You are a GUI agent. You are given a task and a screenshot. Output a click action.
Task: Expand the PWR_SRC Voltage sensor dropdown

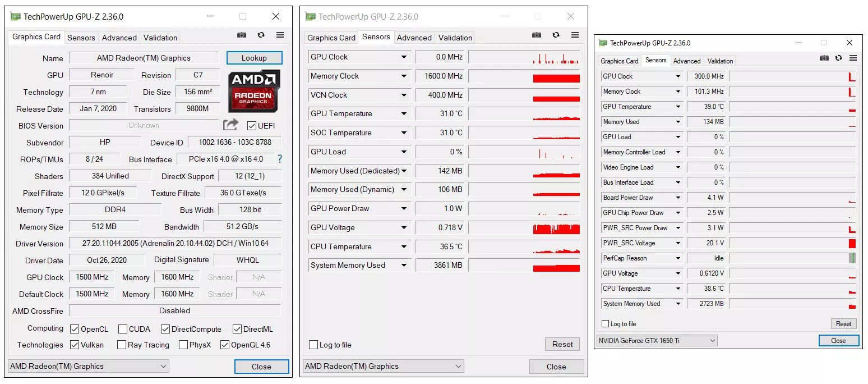click(678, 243)
